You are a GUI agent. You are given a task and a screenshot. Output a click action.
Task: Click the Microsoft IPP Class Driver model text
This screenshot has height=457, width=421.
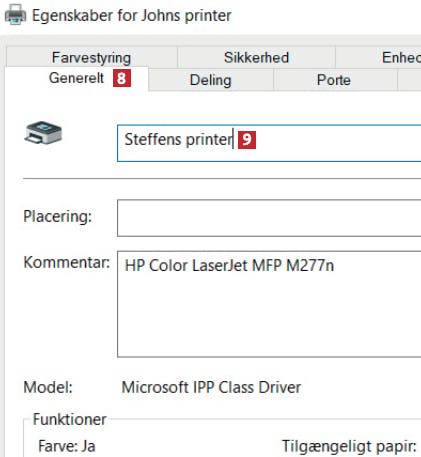(211, 387)
